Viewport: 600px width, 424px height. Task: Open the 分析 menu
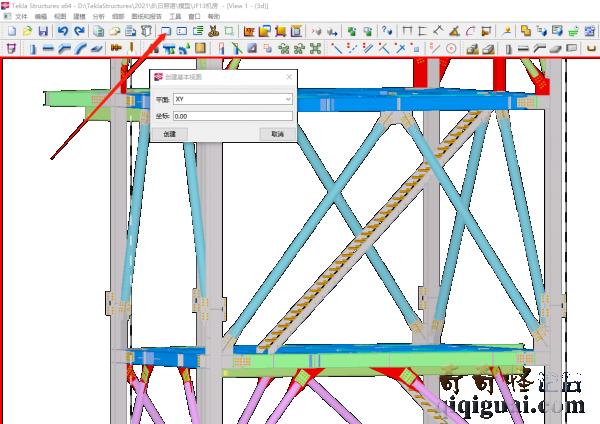click(98, 16)
